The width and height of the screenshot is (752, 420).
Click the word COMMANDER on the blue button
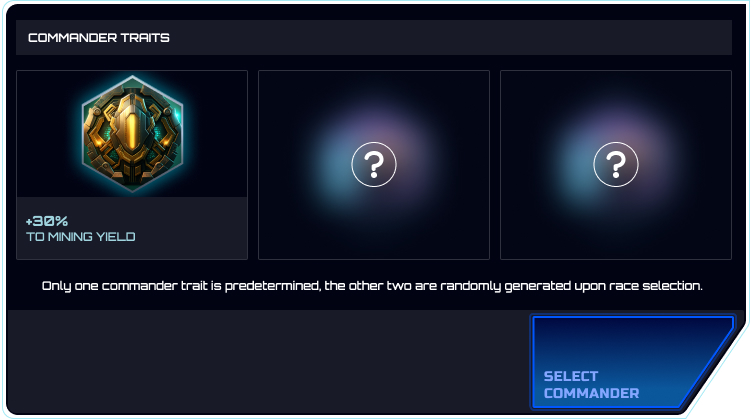click(591, 393)
